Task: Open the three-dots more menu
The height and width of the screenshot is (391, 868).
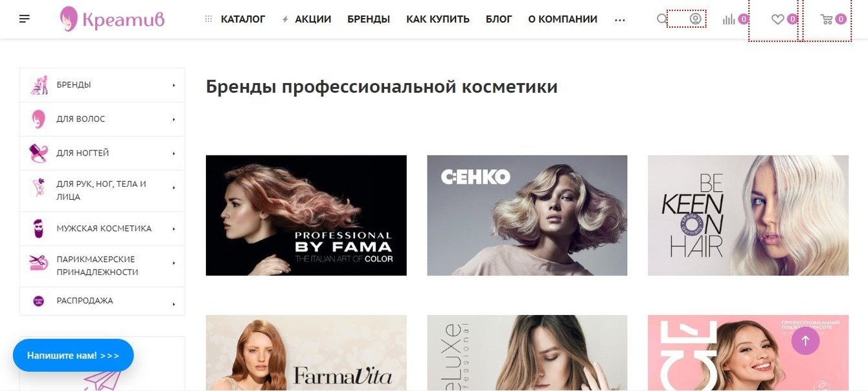Action: tap(620, 20)
